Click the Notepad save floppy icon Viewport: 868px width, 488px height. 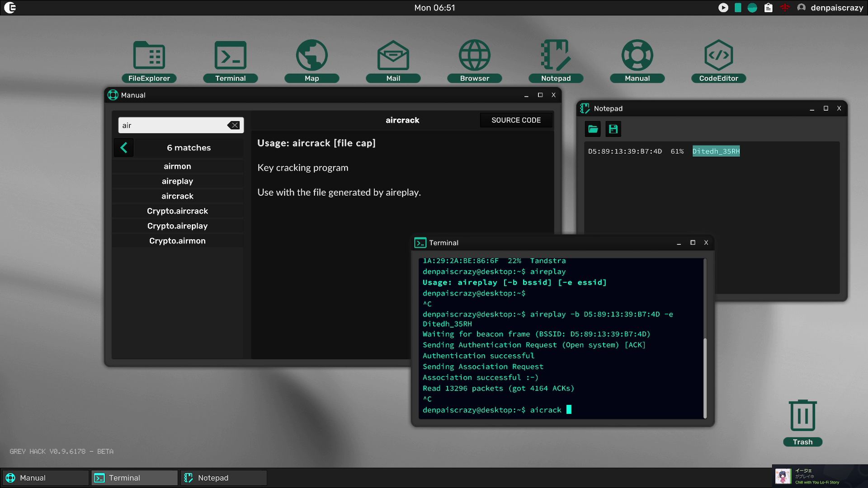(x=613, y=129)
